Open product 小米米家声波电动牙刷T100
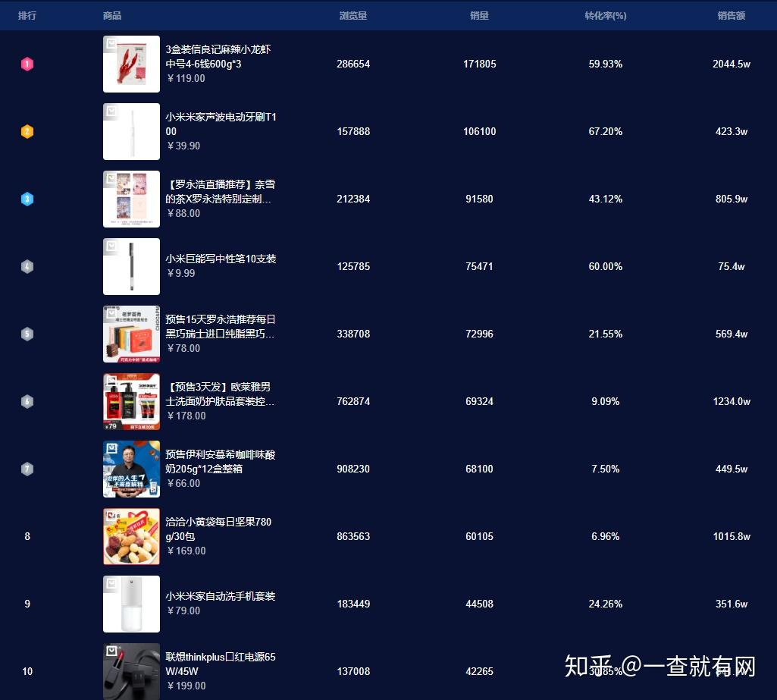Screen dimensions: 777x700 [x=221, y=124]
